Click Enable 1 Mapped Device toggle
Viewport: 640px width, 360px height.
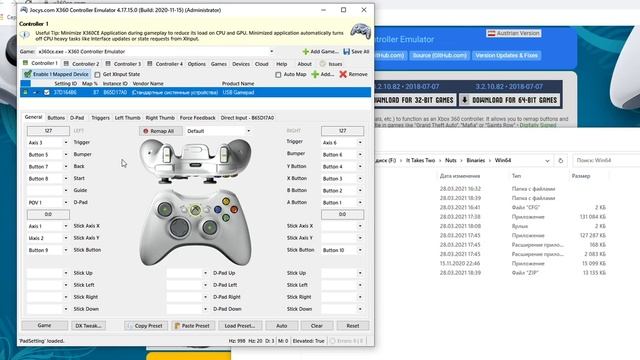56,74
